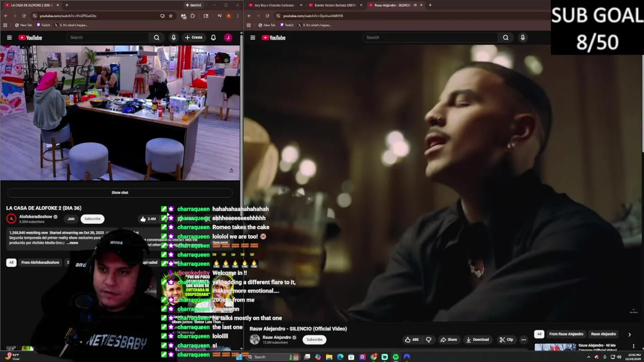644x362 pixels.
Task: Open Microsoft Edge from the taskbar
Action: [340, 357]
